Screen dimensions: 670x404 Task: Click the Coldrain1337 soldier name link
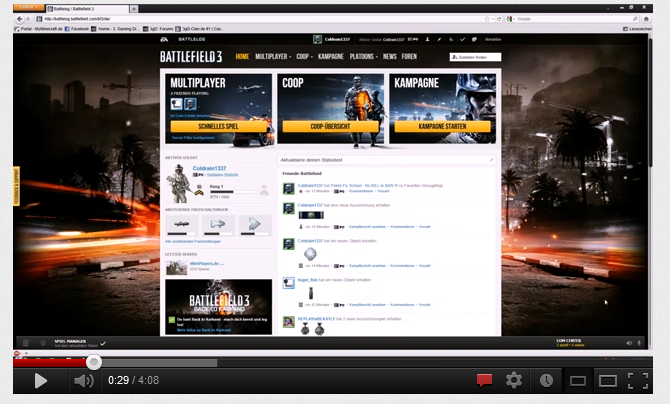coord(209,168)
